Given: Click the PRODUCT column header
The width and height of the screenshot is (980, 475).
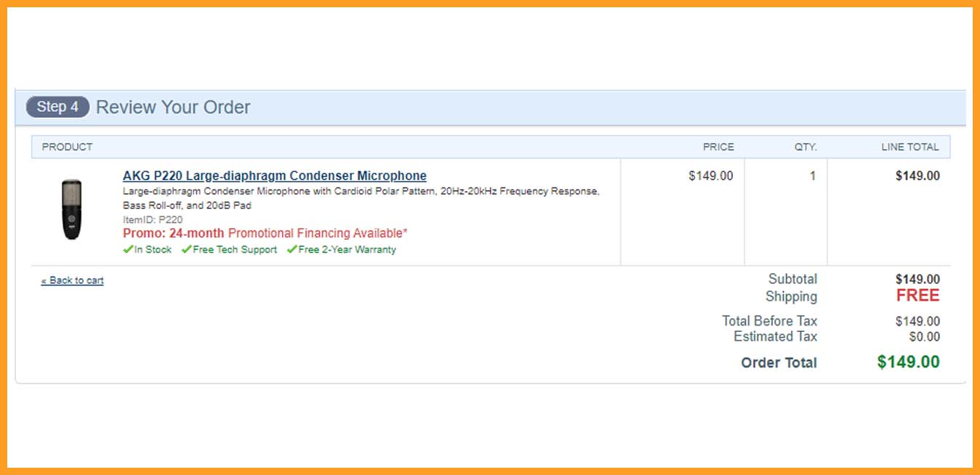Looking at the screenshot, I should 68,147.
